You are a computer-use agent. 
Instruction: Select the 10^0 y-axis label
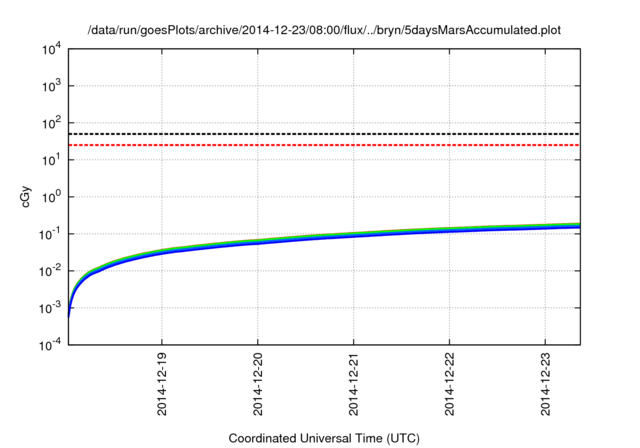(x=52, y=197)
